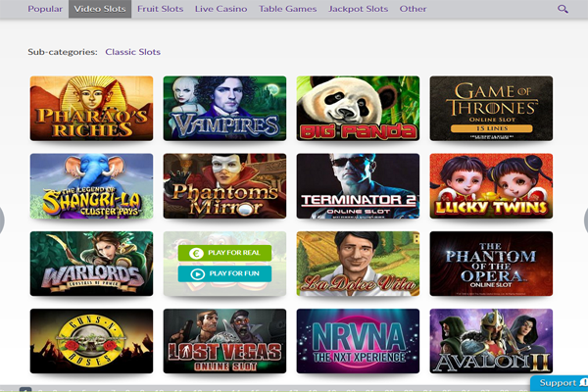The height and width of the screenshot is (392, 588).
Task: Choose the Phantoms Mirror game tile
Action: tap(224, 185)
